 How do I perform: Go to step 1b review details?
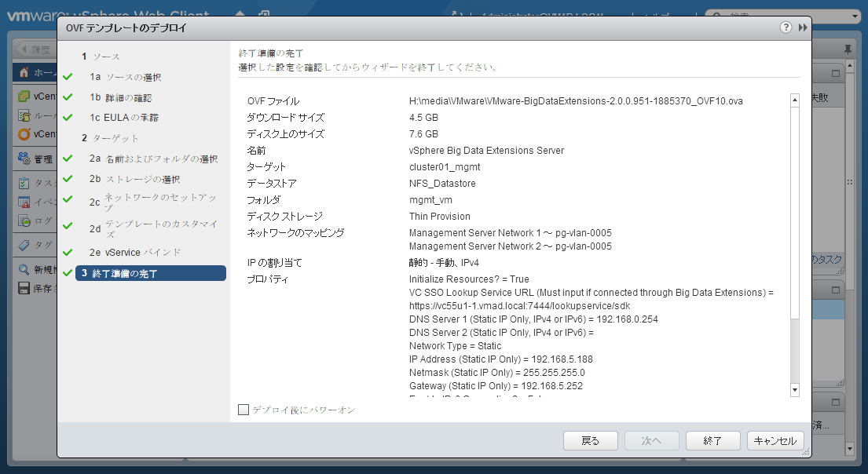121,97
